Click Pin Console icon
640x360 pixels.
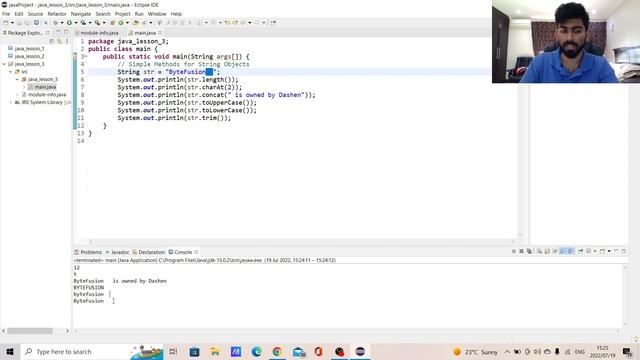click(x=580, y=251)
